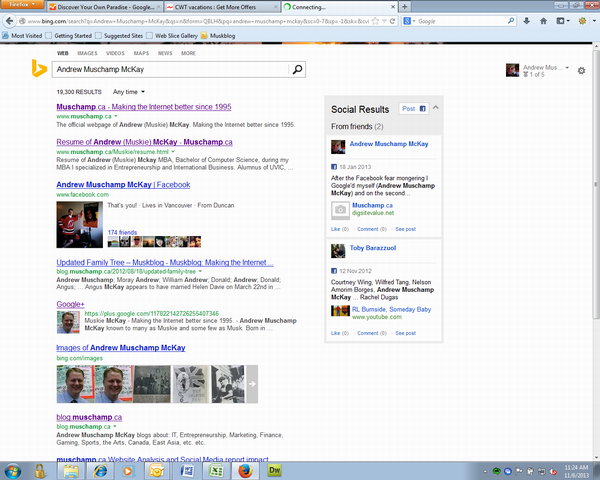
Task: Switch to NEWS search tab
Action: [165, 53]
